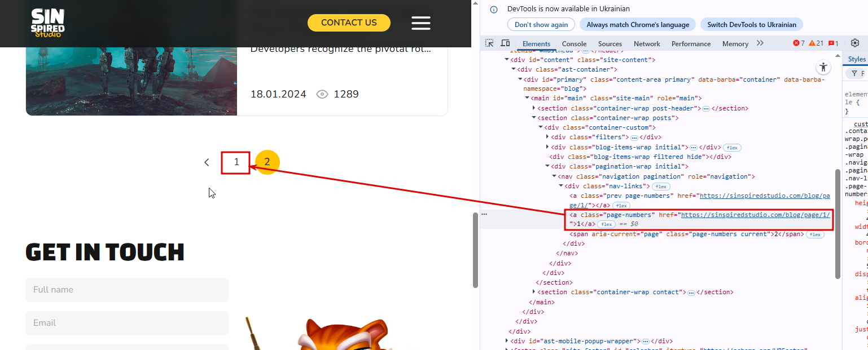The width and height of the screenshot is (868, 350).
Task: Click the Elements panel vertical scrollbar
Action: 838,224
